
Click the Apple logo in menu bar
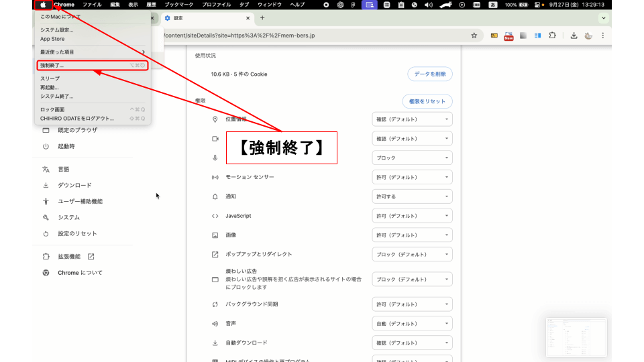44,5
